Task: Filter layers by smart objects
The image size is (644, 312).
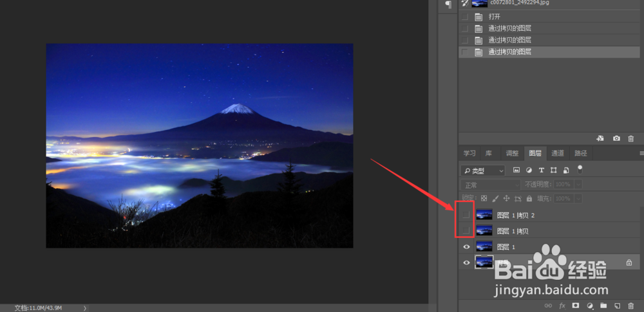Action: 566,170
